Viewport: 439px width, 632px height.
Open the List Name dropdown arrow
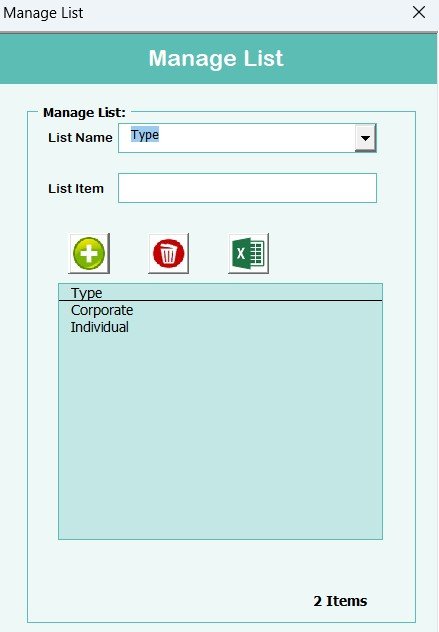365,138
